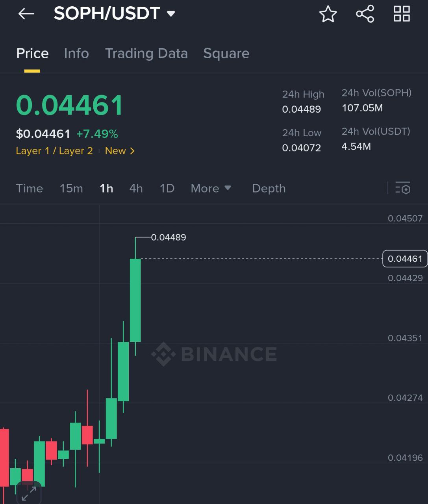Open the grid layout icon
428x504 pixels.
(x=402, y=14)
